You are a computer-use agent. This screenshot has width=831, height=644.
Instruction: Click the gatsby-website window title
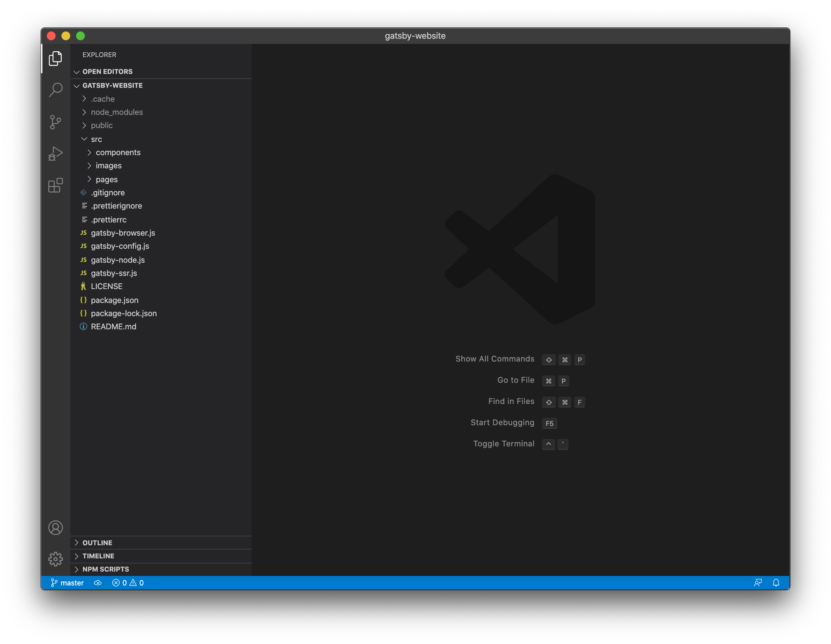415,36
